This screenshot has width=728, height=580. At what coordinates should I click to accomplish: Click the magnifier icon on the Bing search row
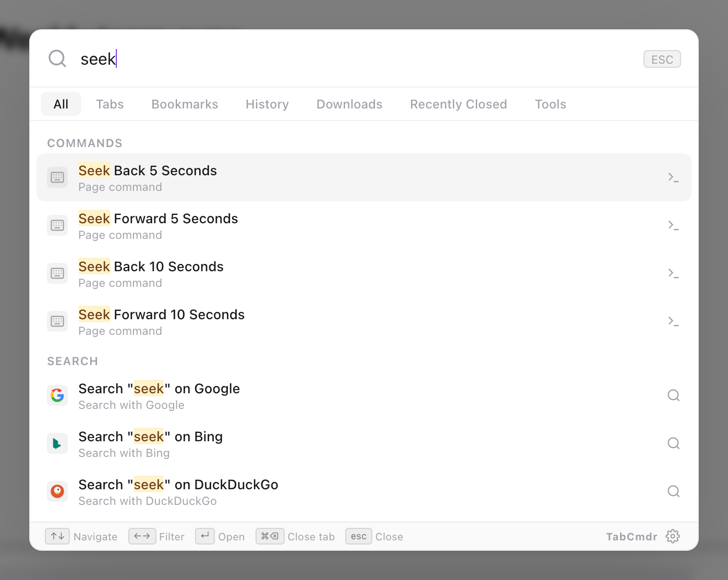[674, 443]
